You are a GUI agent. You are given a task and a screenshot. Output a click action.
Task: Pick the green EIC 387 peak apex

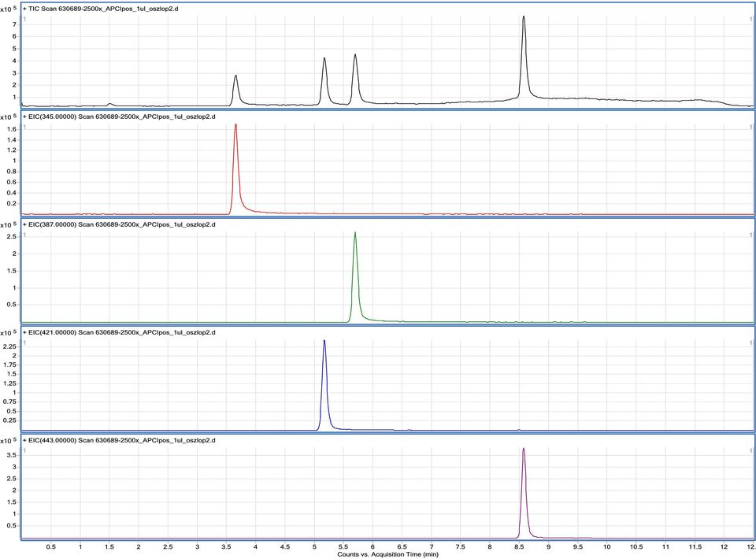pyautogui.click(x=355, y=233)
